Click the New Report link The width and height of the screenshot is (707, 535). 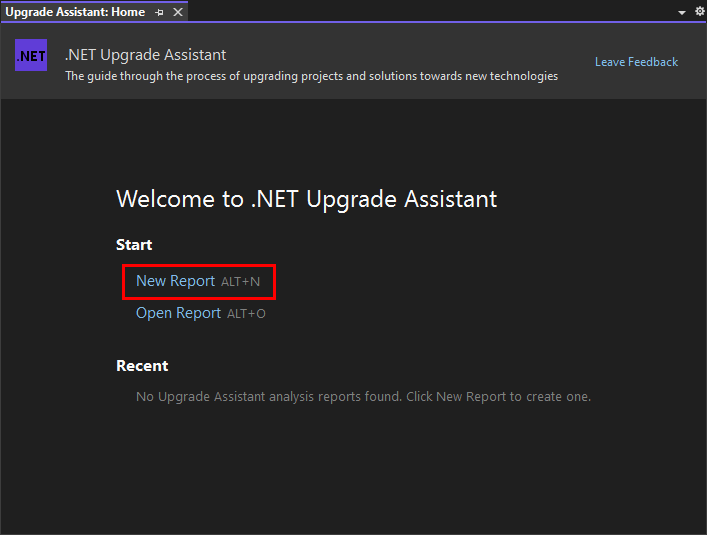pyautogui.click(x=175, y=281)
